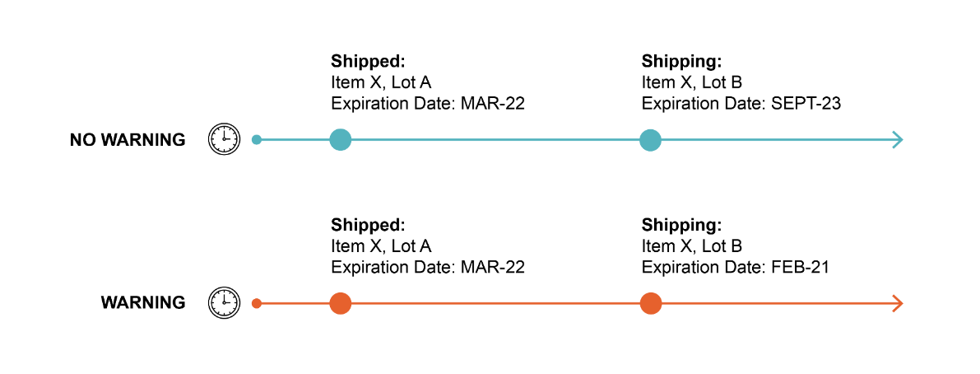Click the teal arrowhead ending the top timeline

pos(897,139)
